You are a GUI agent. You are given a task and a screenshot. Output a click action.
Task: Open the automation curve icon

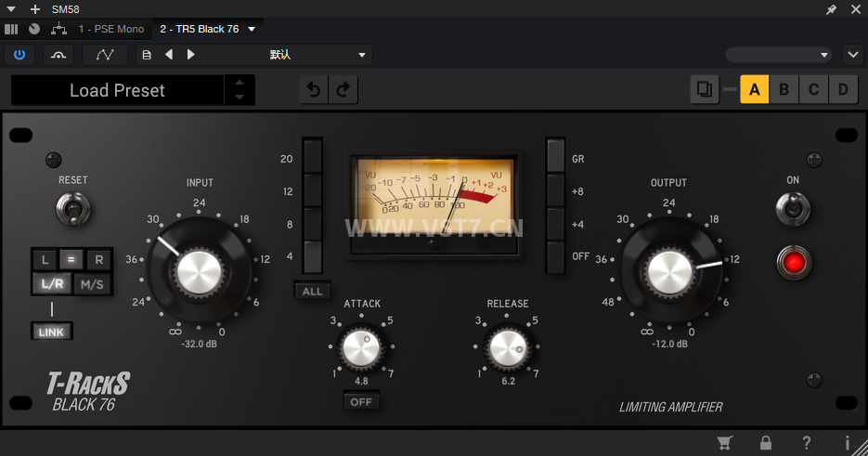click(105, 55)
